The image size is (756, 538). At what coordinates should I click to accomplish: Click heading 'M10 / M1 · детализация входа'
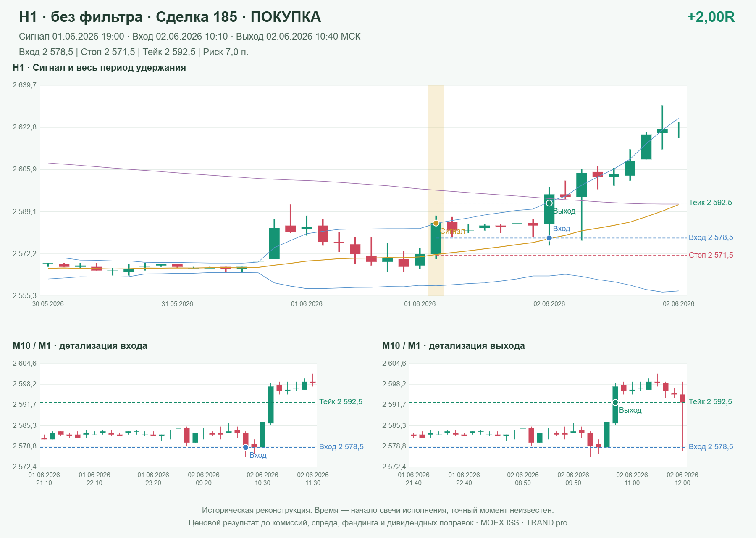[80, 346]
